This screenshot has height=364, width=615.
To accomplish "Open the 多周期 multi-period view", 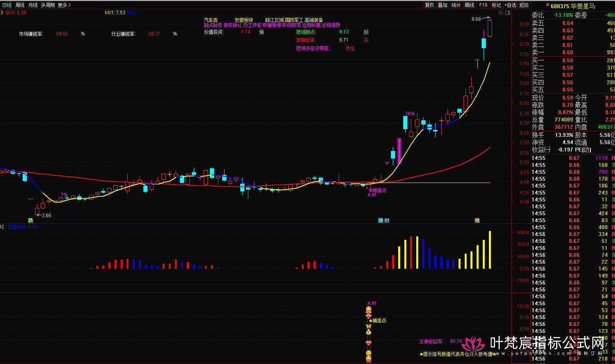I will click(x=48, y=5).
